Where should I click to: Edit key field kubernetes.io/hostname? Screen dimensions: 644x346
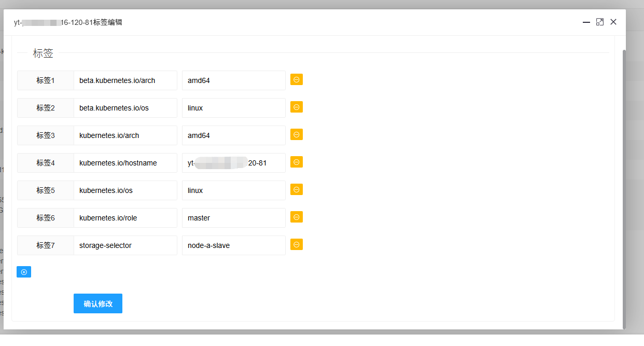125,163
